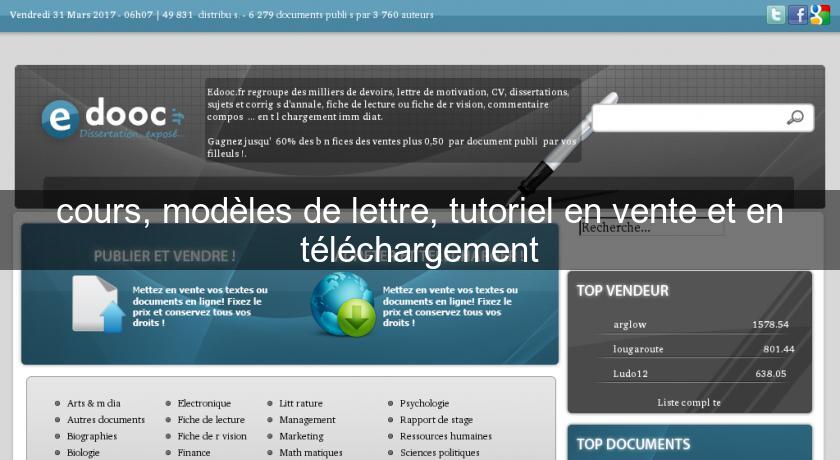
Task: Open the Finance category
Action: 194,453
